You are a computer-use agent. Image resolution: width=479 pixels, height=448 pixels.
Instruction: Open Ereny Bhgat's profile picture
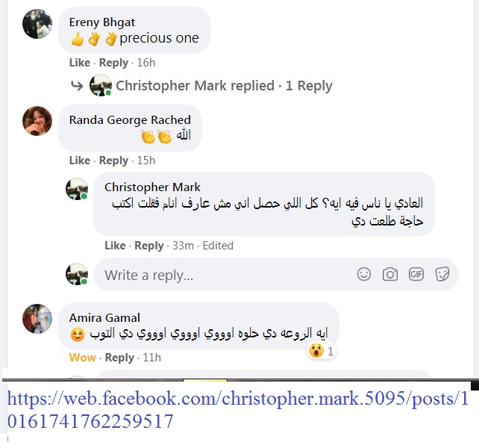tap(37, 24)
